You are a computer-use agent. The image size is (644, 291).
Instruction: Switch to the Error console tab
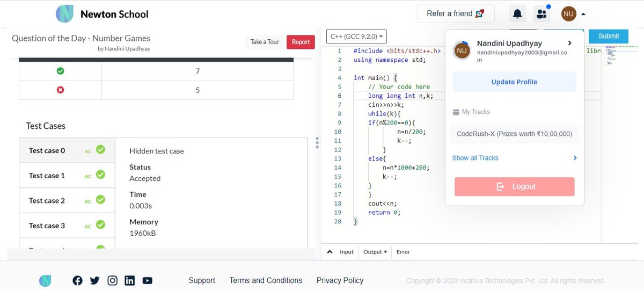point(403,252)
